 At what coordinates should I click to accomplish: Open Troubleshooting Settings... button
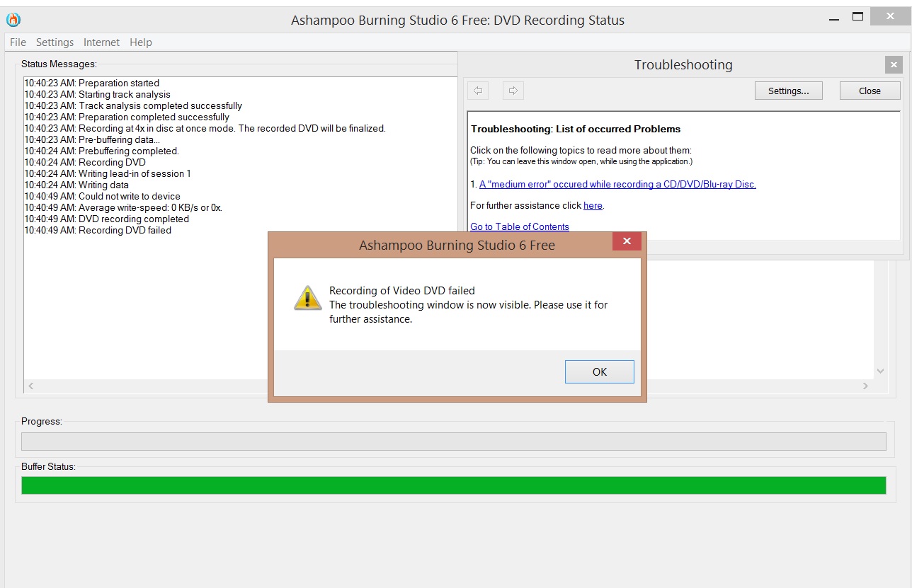[x=788, y=91]
